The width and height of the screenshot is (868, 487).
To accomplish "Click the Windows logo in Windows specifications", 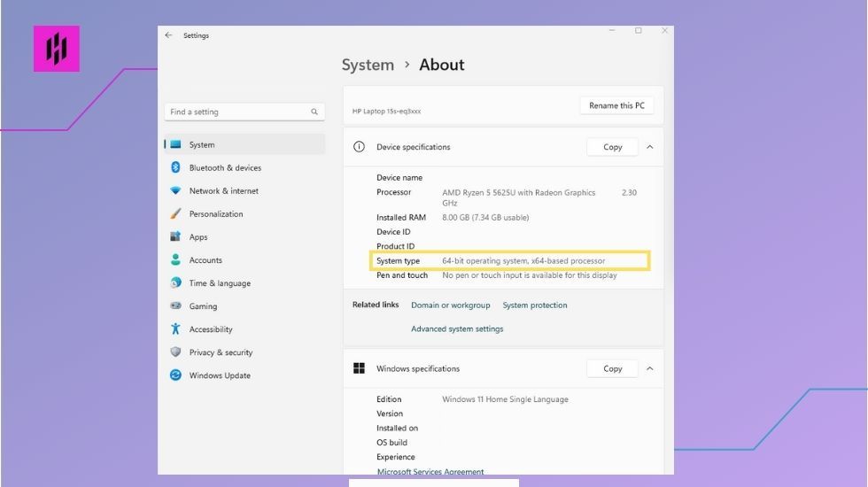I will (x=359, y=368).
